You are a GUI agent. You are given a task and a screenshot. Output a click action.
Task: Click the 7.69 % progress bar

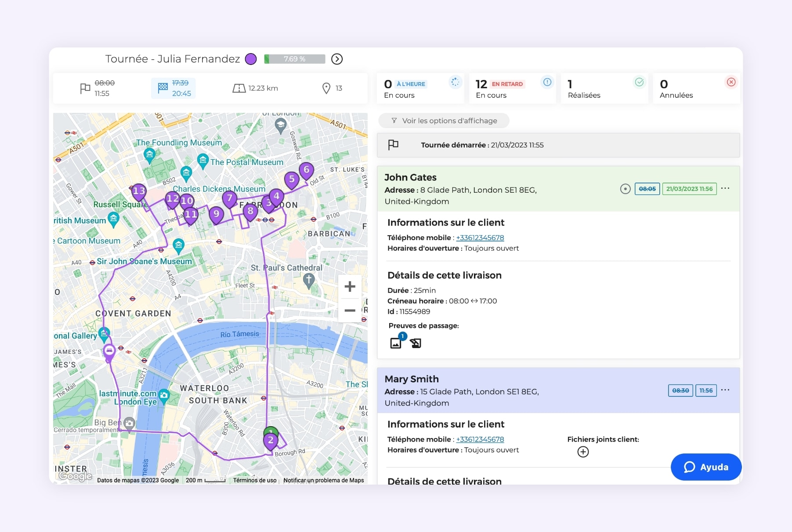[x=294, y=58]
